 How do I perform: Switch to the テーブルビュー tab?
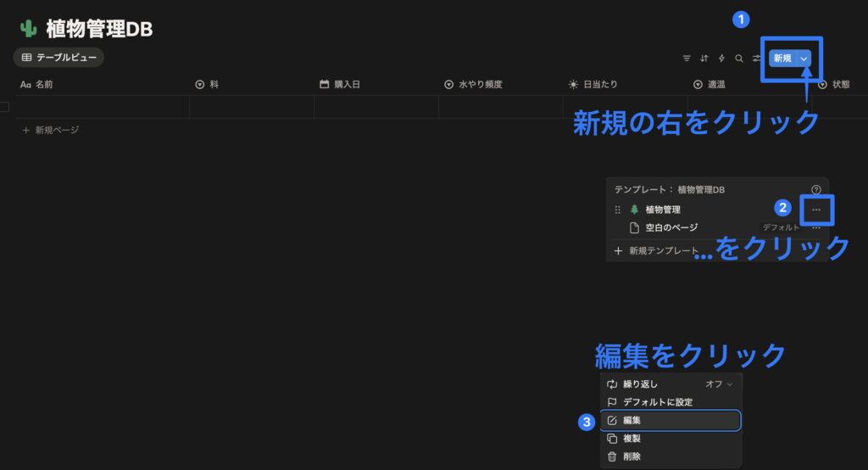coord(58,58)
